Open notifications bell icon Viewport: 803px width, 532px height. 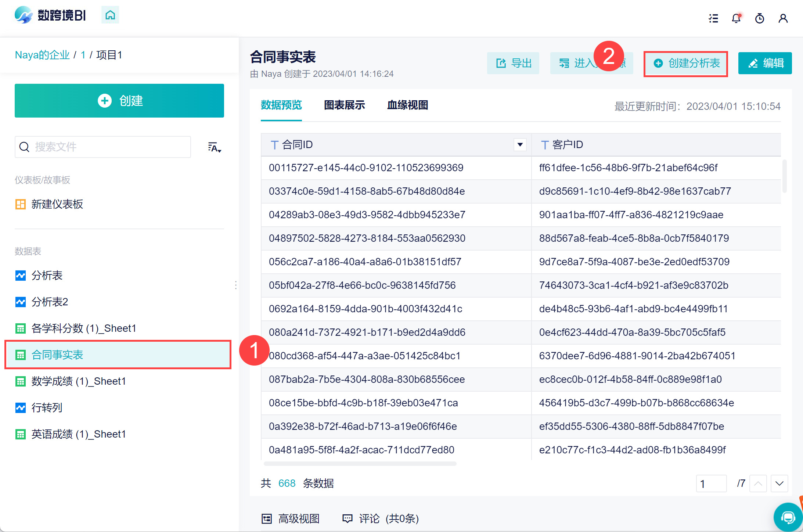point(736,18)
